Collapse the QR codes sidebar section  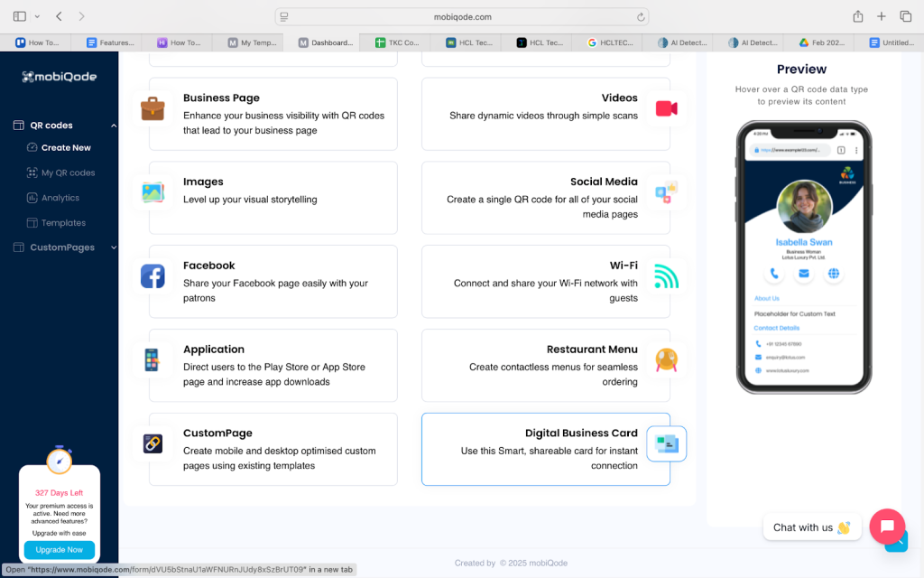pos(113,126)
